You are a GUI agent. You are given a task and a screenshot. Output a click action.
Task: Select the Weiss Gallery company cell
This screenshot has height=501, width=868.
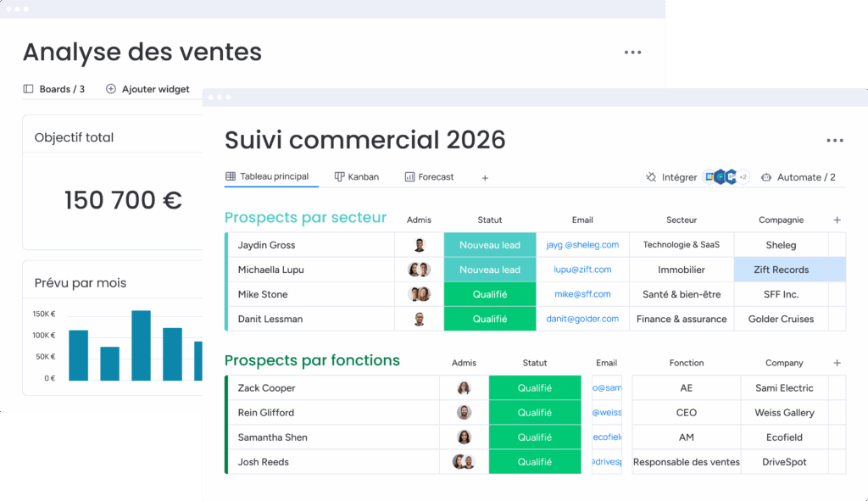[784, 413]
